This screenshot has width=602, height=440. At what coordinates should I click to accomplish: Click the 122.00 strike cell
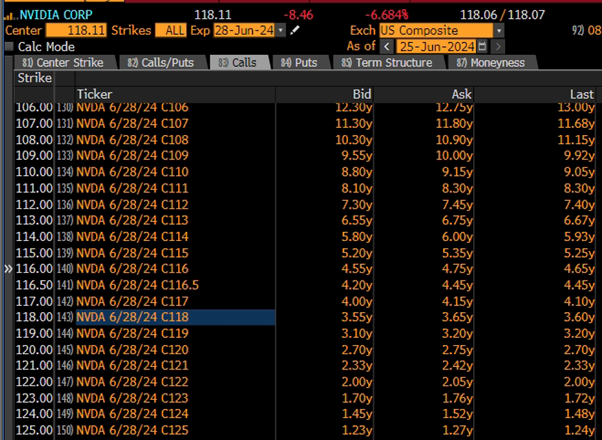click(34, 382)
